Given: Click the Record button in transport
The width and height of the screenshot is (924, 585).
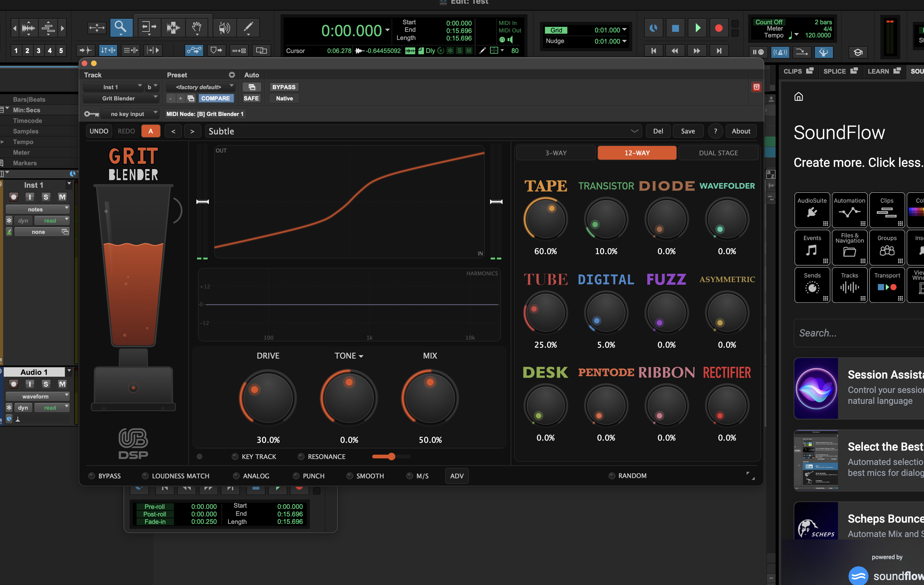Looking at the screenshot, I should coord(719,28).
